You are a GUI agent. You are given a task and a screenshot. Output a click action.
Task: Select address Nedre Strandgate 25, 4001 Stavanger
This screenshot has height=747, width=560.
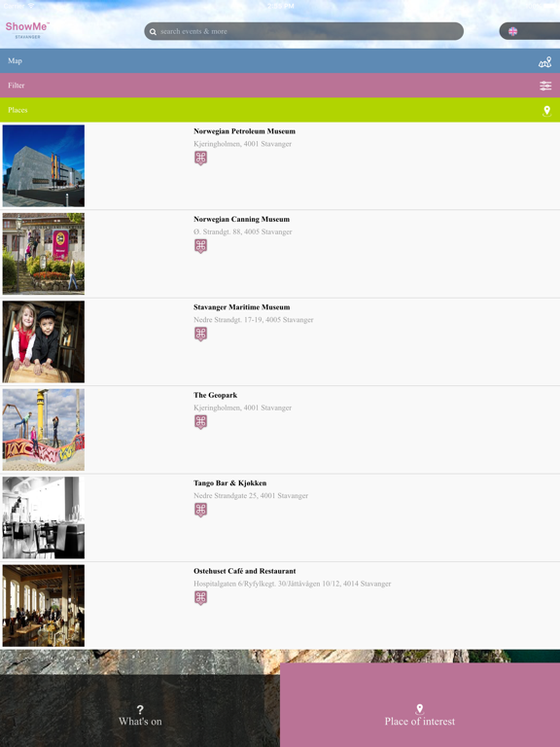(x=251, y=496)
